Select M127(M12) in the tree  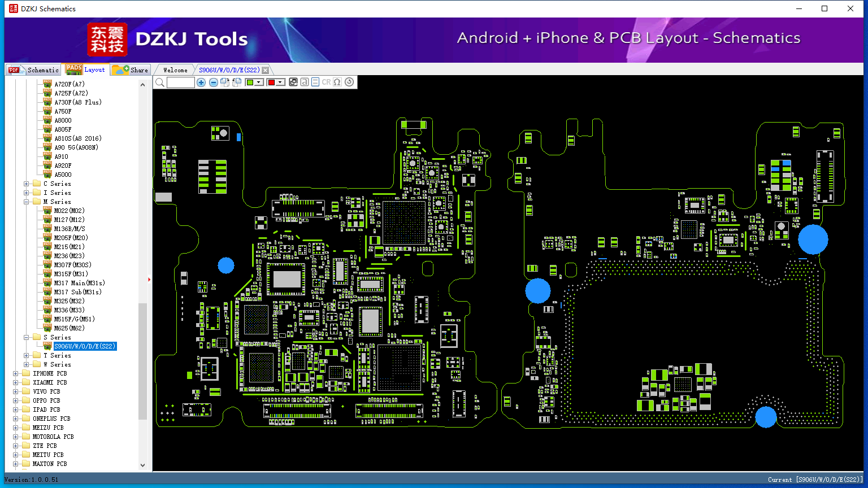pos(70,220)
